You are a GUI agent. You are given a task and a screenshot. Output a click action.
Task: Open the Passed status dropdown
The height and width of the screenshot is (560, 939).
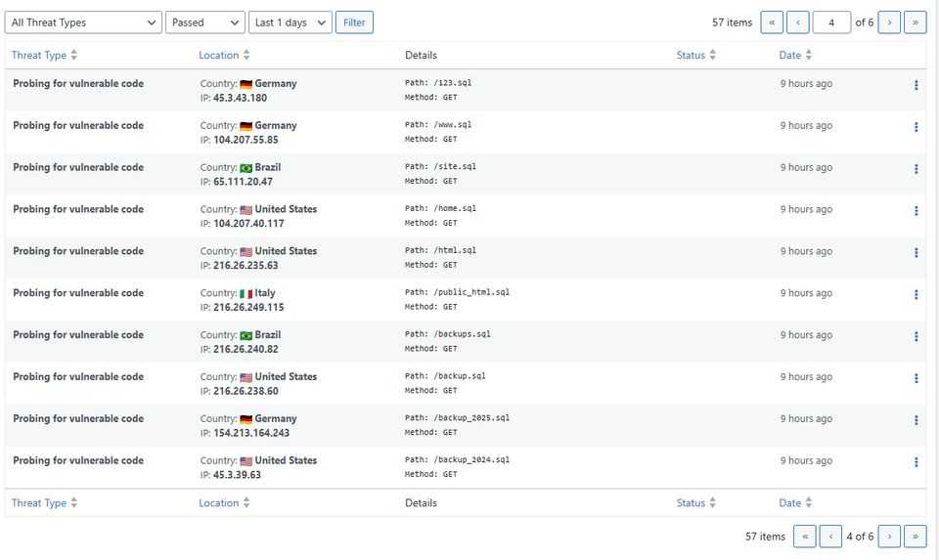[204, 22]
